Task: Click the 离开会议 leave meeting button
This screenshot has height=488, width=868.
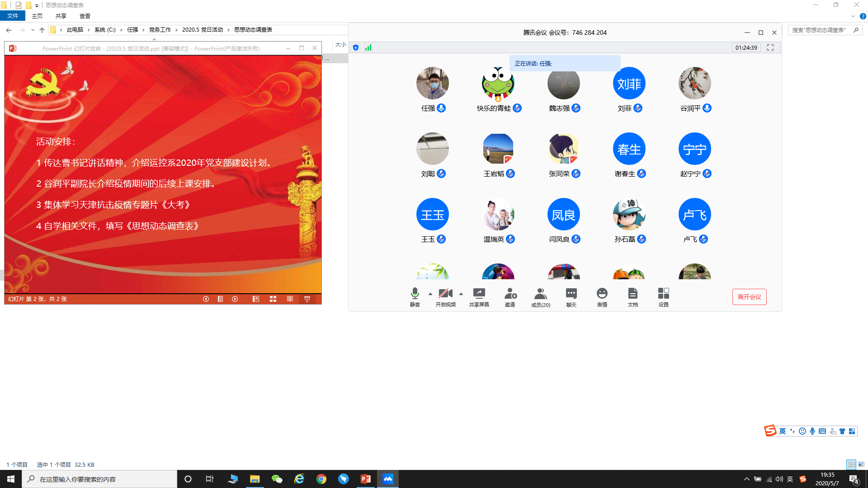Action: pyautogui.click(x=749, y=297)
